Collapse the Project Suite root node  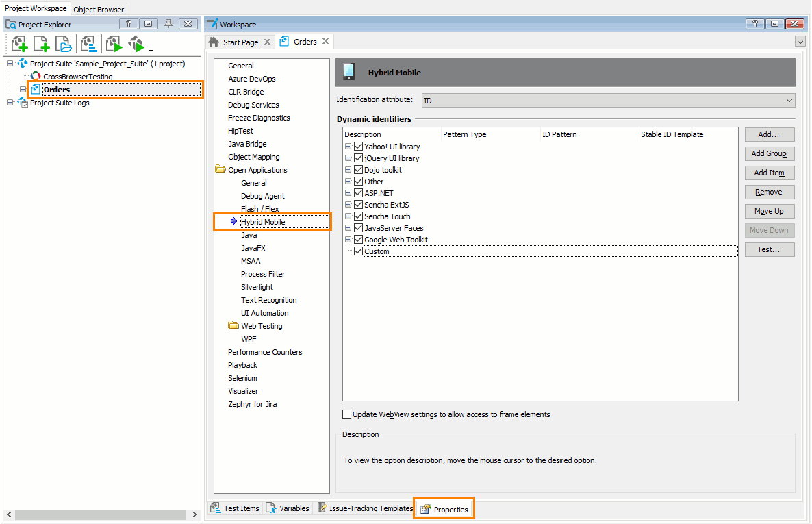(x=10, y=64)
